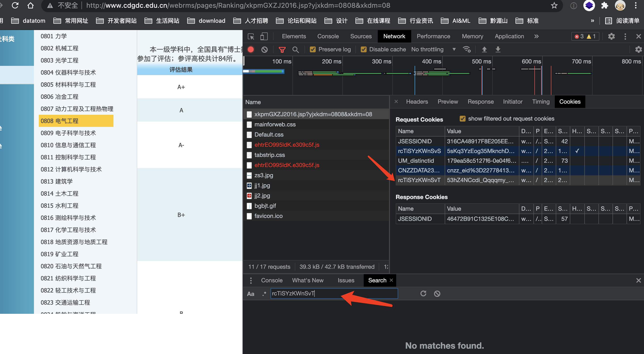Image resolution: width=644 pixels, height=354 pixels.
Task: Clear the network log icon
Action: click(x=265, y=49)
